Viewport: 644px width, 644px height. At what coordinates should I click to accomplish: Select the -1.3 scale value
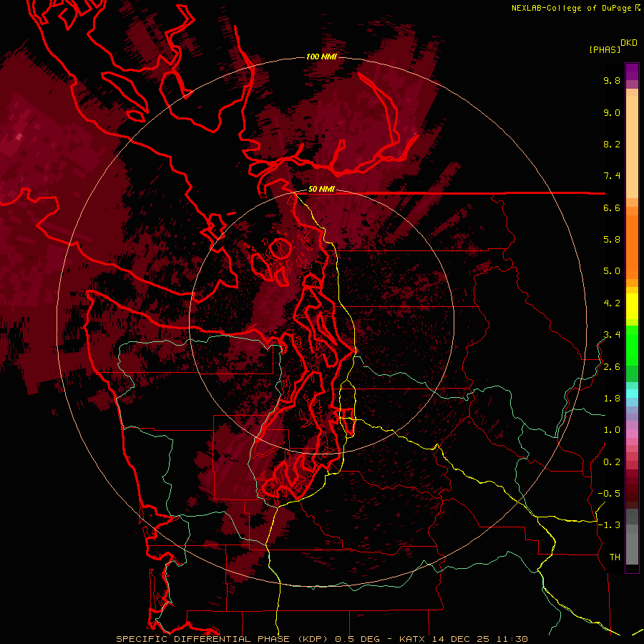click(x=609, y=525)
